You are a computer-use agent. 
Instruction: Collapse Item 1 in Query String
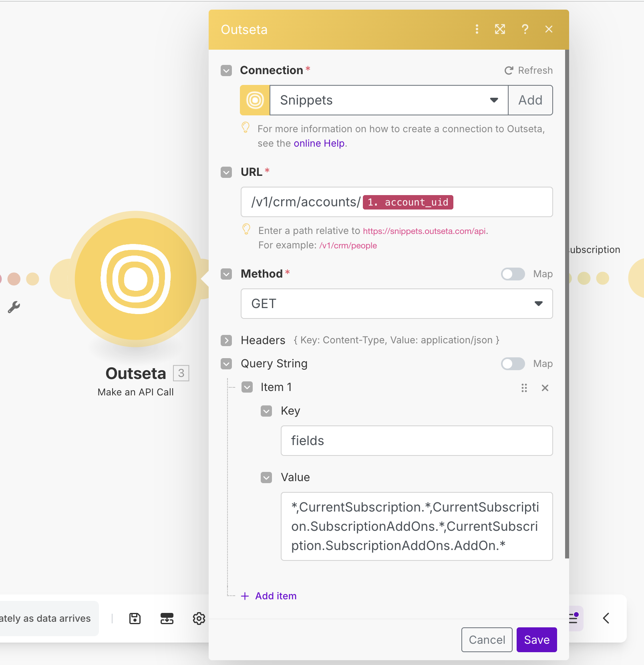[247, 387]
